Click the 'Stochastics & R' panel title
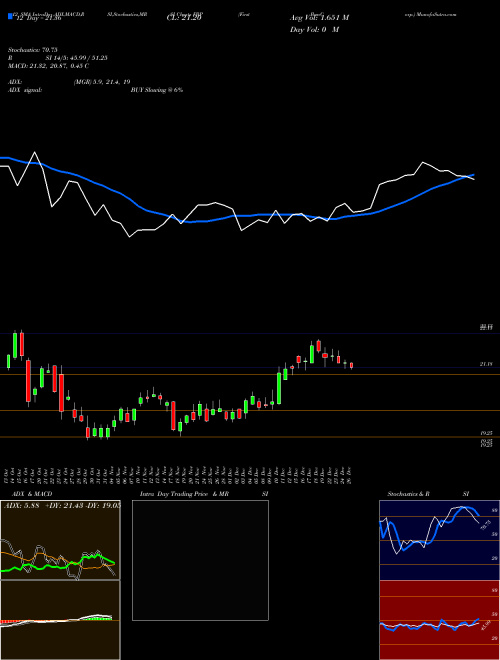The width and height of the screenshot is (500, 660). (409, 494)
